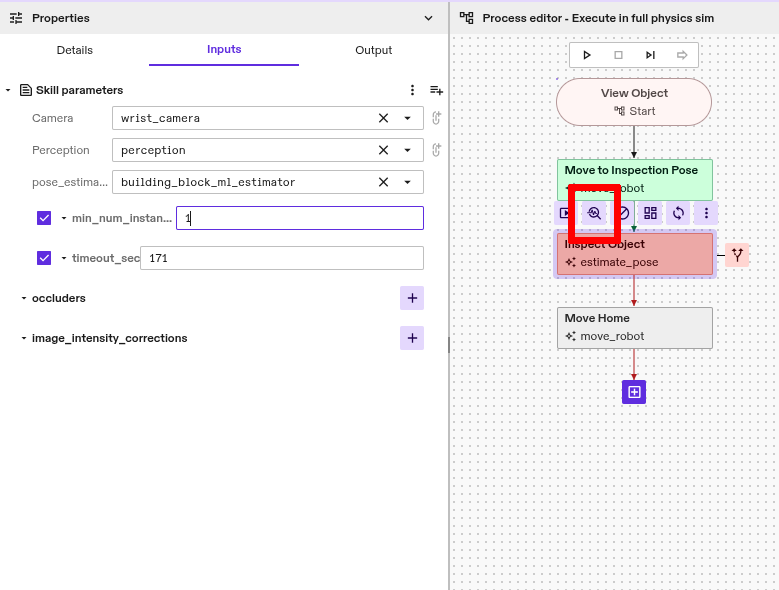
Task: Open the Perception dropdown arrow
Action: [x=407, y=150]
